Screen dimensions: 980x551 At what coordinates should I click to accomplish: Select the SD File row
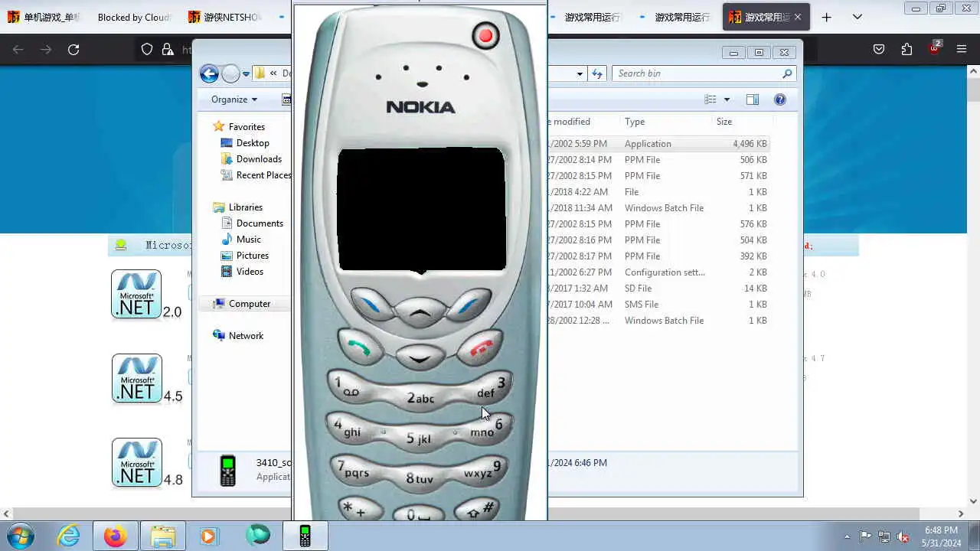coord(658,289)
